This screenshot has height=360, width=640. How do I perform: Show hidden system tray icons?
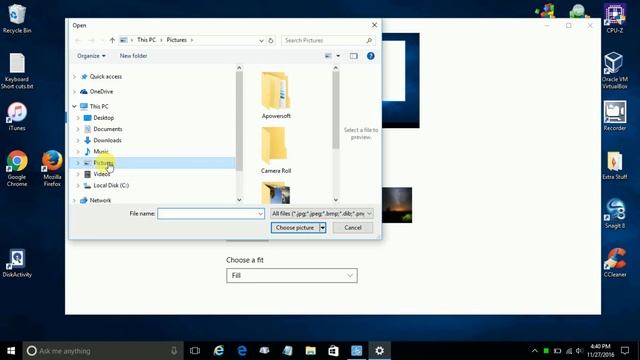coord(535,351)
